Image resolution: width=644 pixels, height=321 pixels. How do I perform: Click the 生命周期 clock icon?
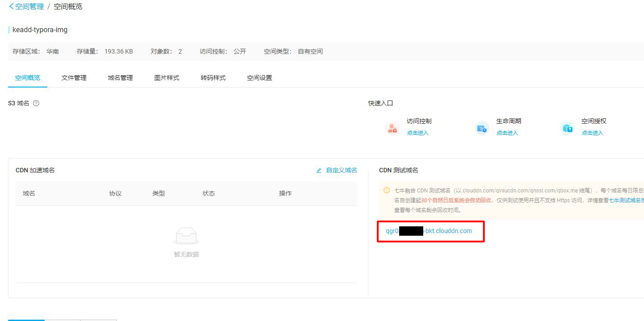(x=482, y=129)
